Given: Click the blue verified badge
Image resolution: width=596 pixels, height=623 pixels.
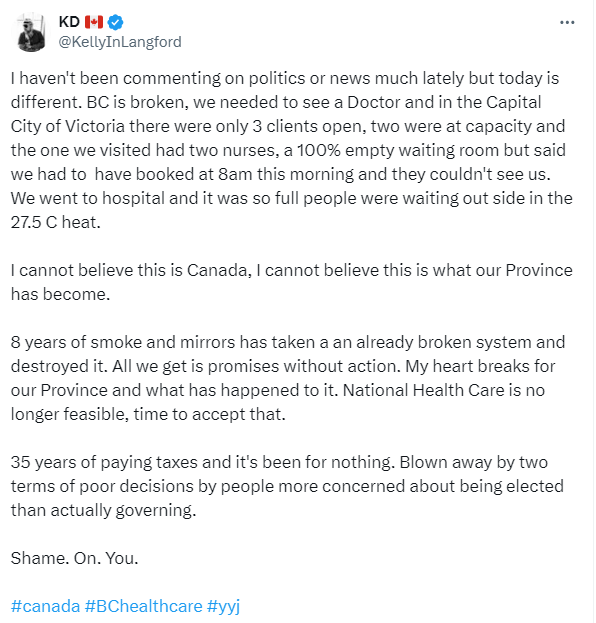Looking at the screenshot, I should pos(116,22).
